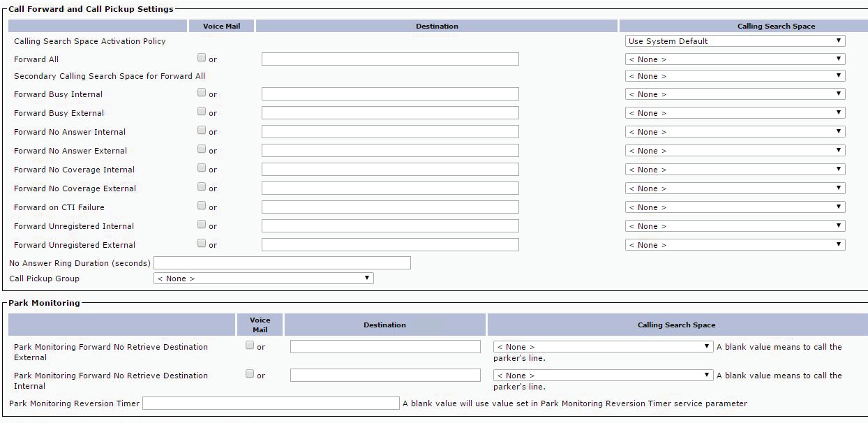Tick Voice Mail for Park Monitoring External destination
This screenshot has width=868, height=423.
coord(250,346)
